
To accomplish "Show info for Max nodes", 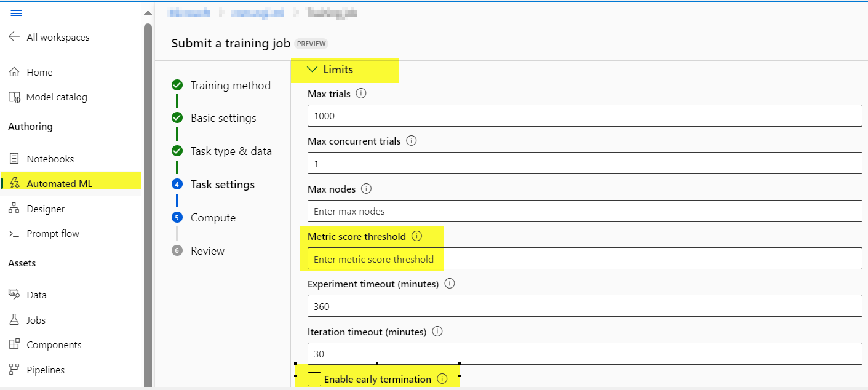I will [x=367, y=188].
